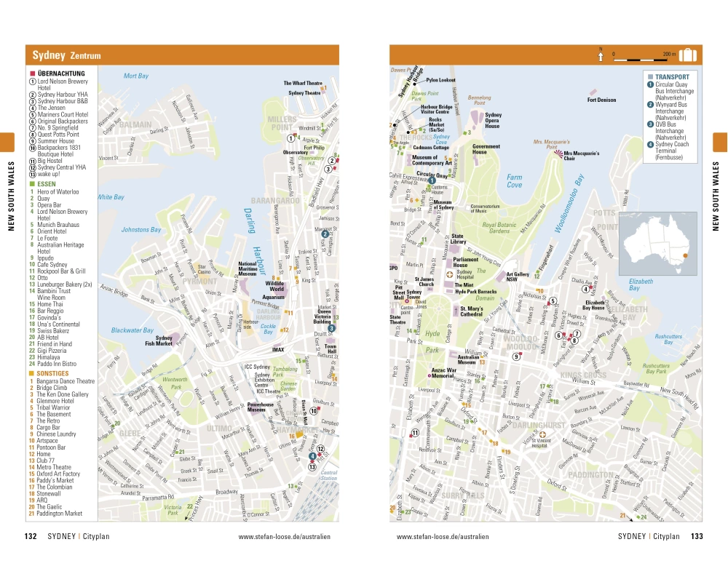Click the suitcase icon in the orange header
Viewport: 728px width, 582px height.
click(688, 55)
